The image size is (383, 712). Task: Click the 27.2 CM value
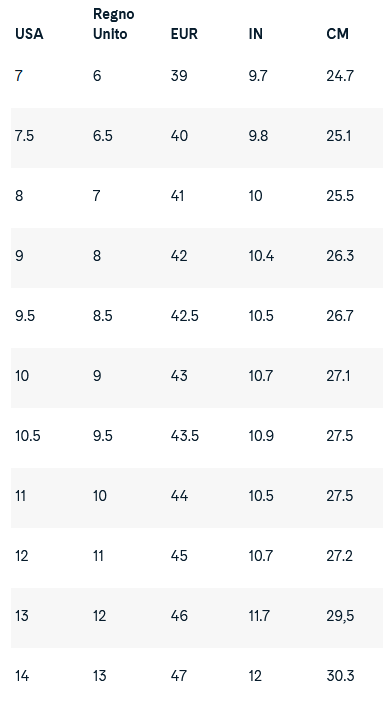339,555
